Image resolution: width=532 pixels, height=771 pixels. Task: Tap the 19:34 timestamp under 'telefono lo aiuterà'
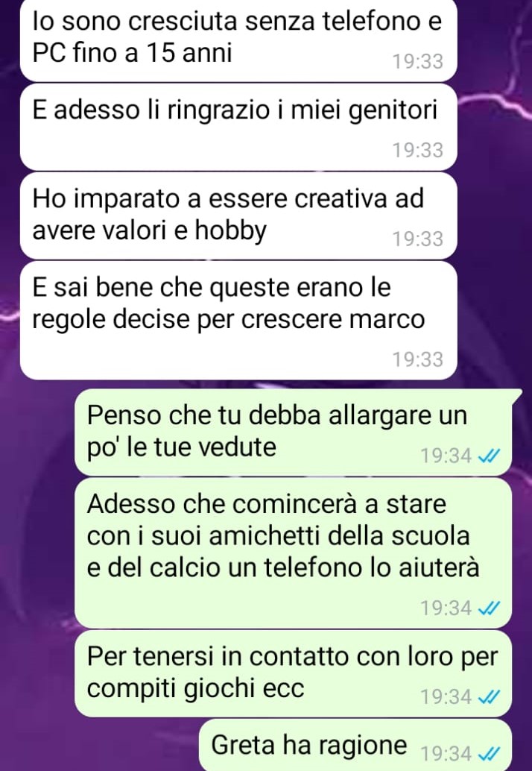click(x=446, y=608)
